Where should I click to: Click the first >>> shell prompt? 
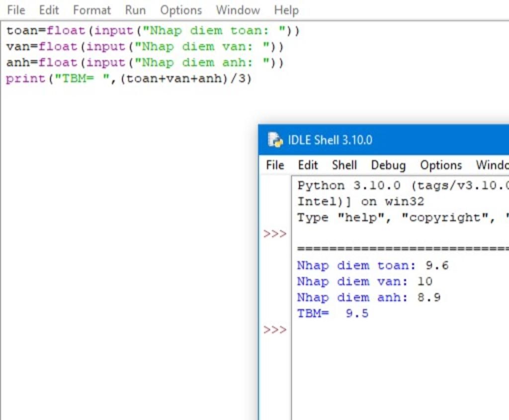pyautogui.click(x=275, y=234)
